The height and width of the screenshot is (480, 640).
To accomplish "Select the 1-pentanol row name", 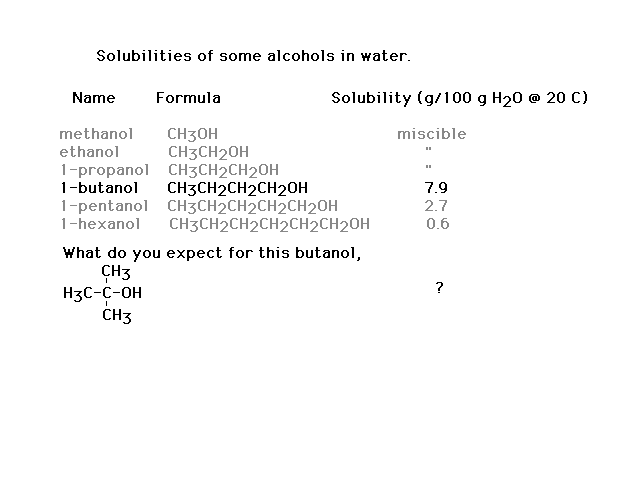I will point(104,207).
